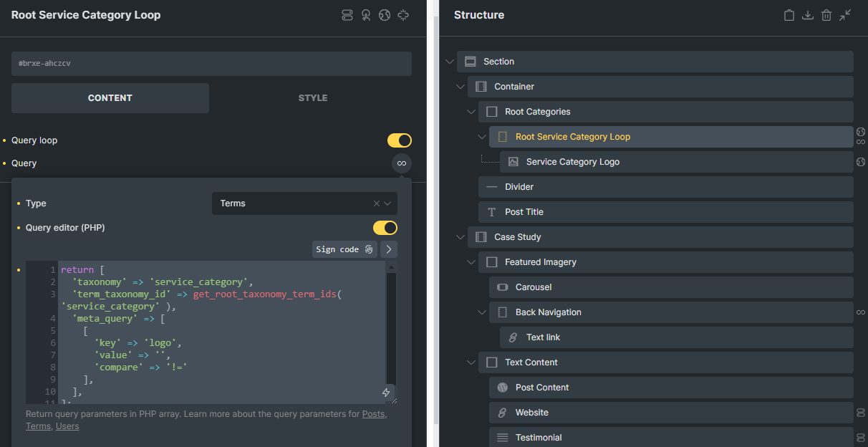Open the interactions icon in element header

(366, 15)
